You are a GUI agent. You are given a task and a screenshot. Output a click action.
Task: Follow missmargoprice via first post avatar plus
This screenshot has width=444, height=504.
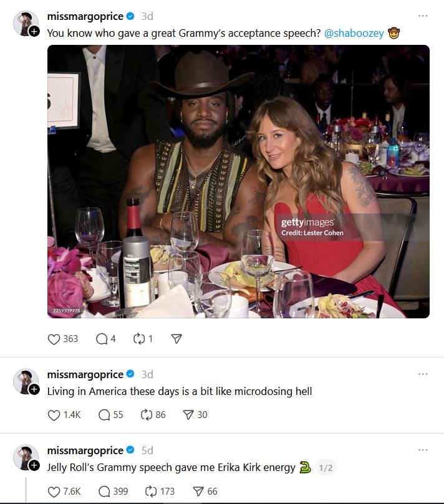tap(34, 31)
